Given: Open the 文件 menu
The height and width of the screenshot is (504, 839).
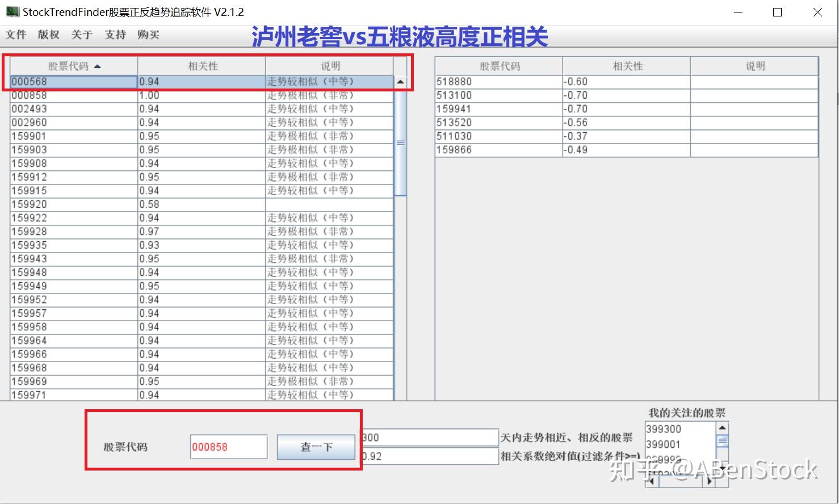Looking at the screenshot, I should [x=16, y=35].
